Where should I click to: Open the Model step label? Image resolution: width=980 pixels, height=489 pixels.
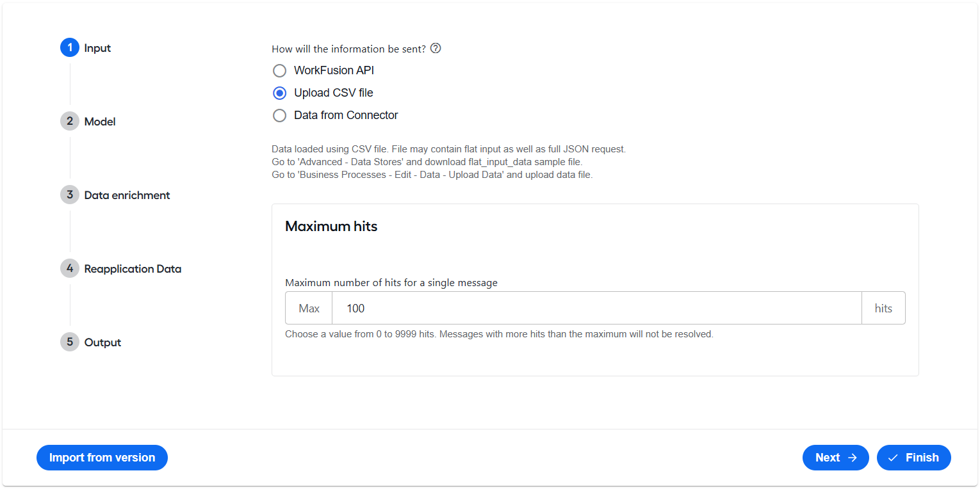[x=100, y=122]
